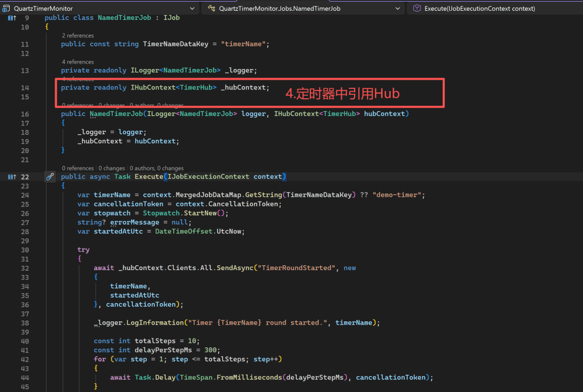Open quick actions screwdriver icon on line 22
The height and width of the screenshot is (392, 583).
pyautogui.click(x=50, y=176)
